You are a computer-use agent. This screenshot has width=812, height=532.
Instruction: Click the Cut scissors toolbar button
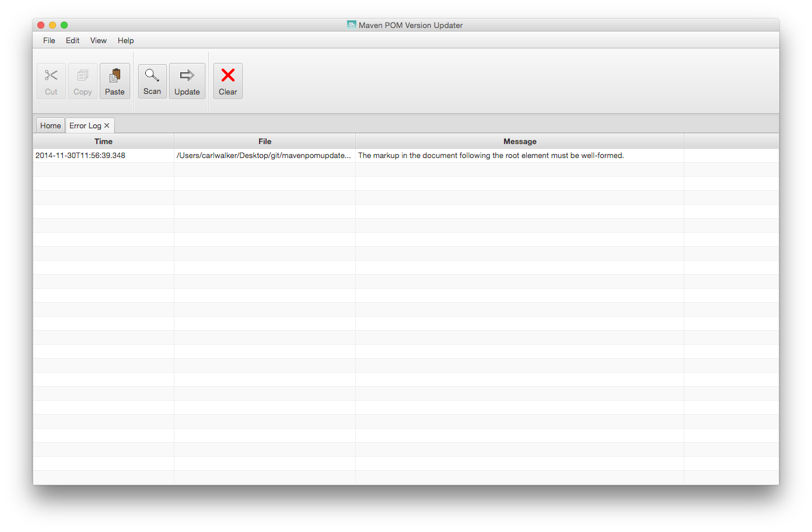pyautogui.click(x=51, y=81)
